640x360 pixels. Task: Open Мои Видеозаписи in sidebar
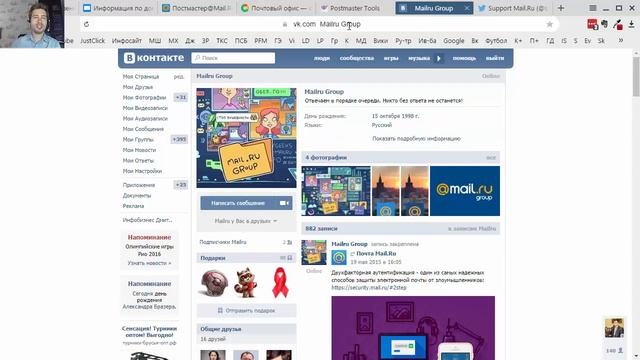[x=145, y=108]
